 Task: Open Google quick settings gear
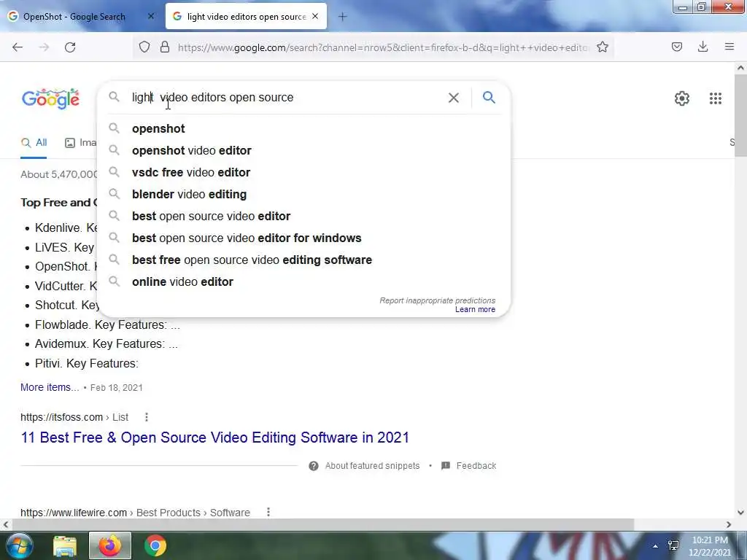click(x=682, y=98)
